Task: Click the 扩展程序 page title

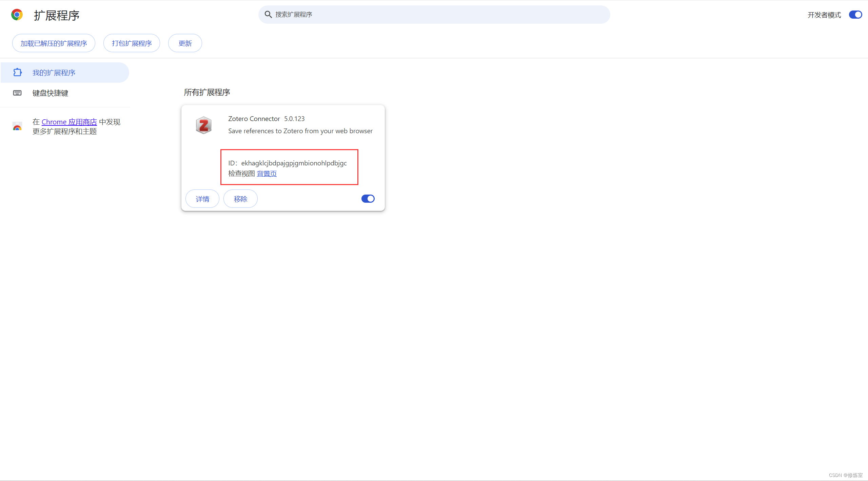Action: click(57, 15)
